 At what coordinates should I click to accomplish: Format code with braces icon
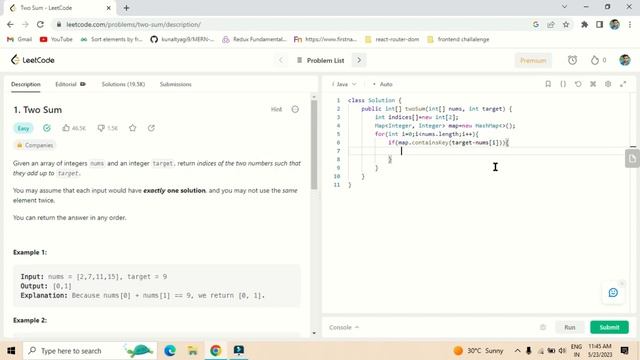pos(563,84)
